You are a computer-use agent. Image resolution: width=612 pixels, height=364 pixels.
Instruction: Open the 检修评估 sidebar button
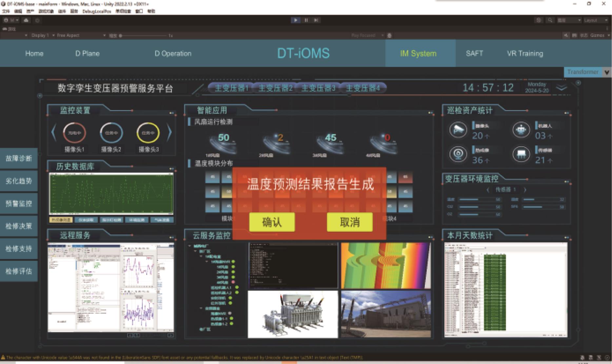19,271
